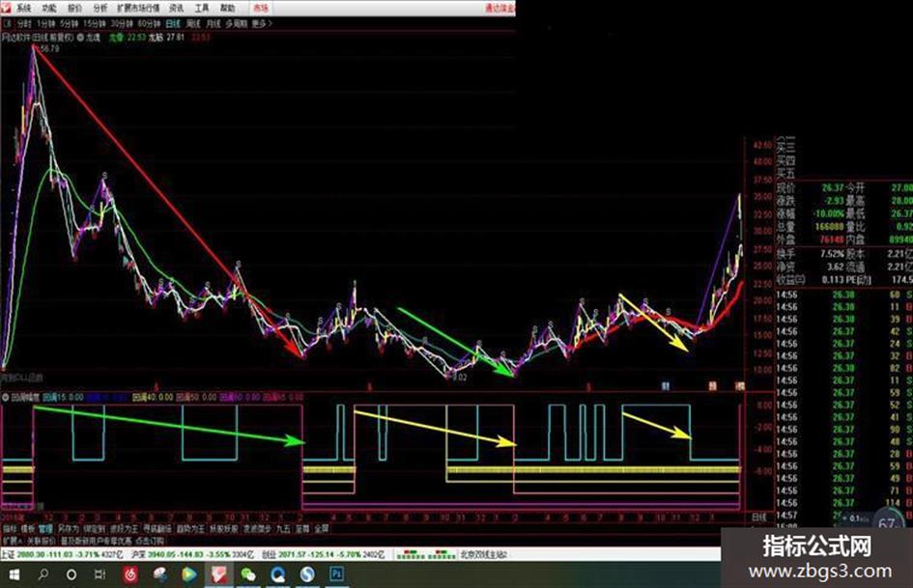913x588 pixels.
Task: Expand the 更多 periods dropdown
Action: pyautogui.click(x=262, y=24)
